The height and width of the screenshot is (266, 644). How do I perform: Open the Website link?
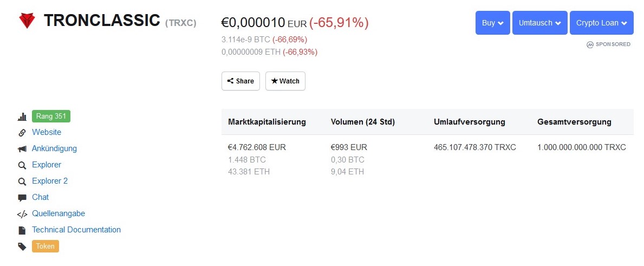point(47,132)
